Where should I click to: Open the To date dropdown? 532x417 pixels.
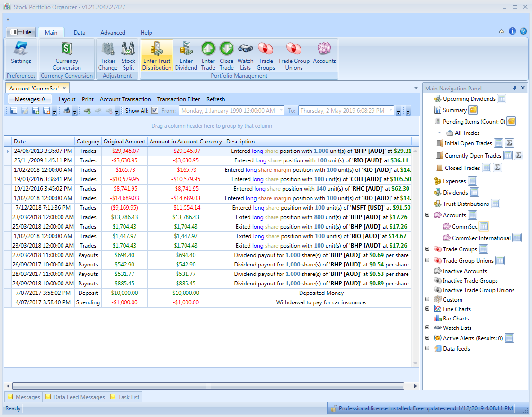coord(391,110)
